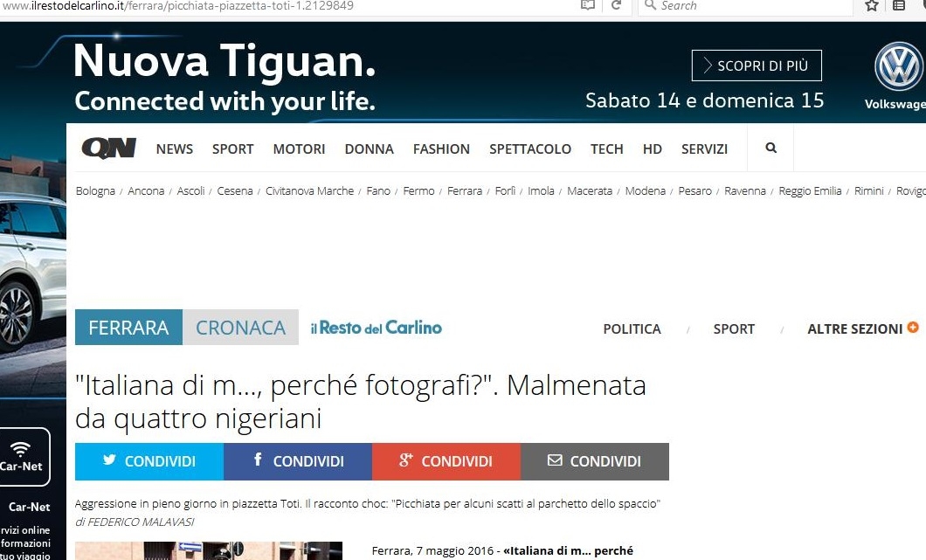The image size is (926, 560).
Task: Click the site search magnifier icon
Action: [771, 148]
